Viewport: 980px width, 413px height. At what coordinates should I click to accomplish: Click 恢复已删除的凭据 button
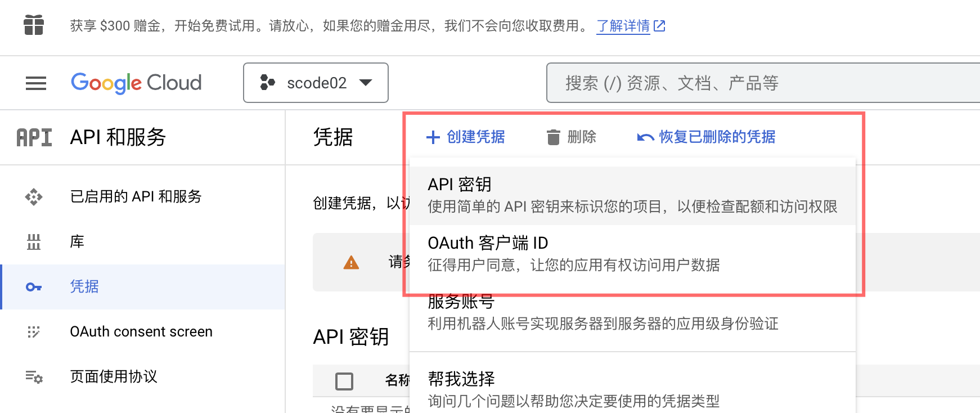pyautogui.click(x=707, y=137)
